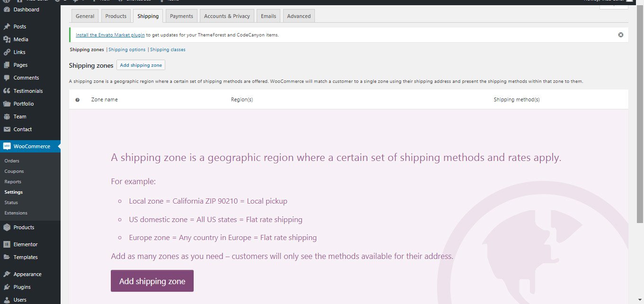Open the Orders submenu item
This screenshot has height=304, width=644.
pyautogui.click(x=12, y=161)
